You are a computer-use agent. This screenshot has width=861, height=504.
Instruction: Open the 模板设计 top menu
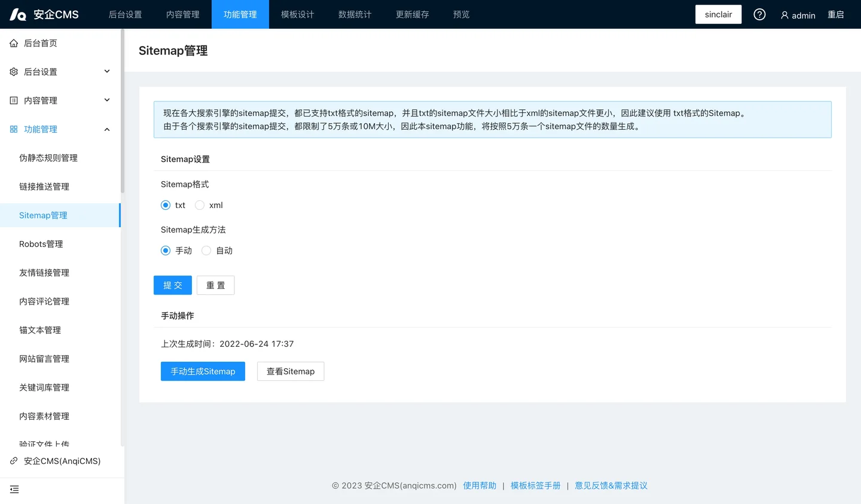click(x=298, y=14)
